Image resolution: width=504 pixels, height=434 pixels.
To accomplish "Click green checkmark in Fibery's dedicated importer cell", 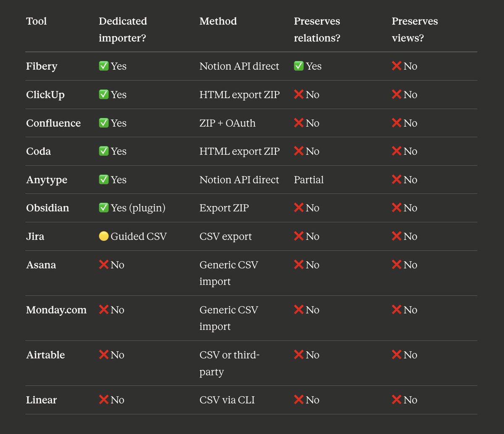I will [104, 66].
